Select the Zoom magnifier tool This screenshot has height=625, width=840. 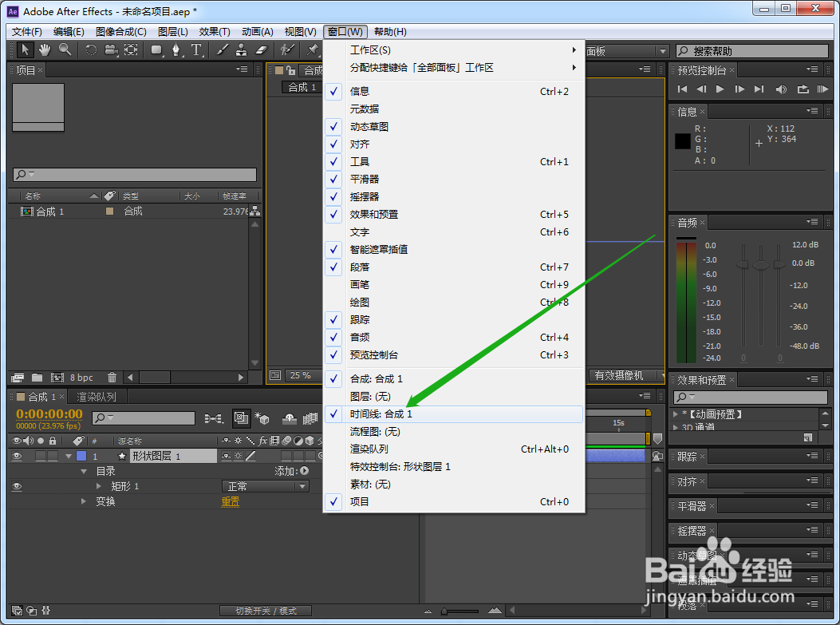[65, 50]
